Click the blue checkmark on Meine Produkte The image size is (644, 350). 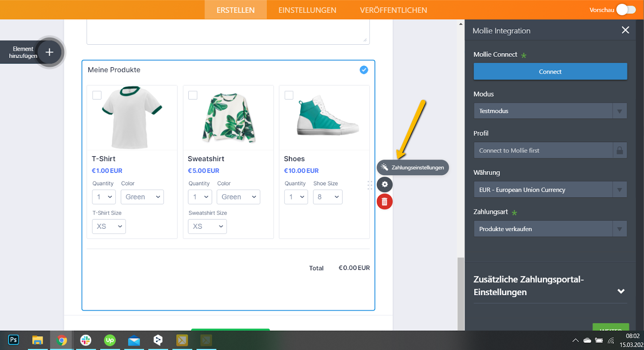point(364,70)
